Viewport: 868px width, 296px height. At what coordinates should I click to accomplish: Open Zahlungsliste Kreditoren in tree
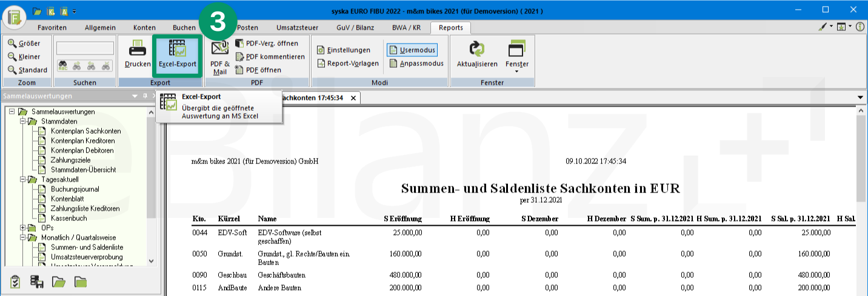[85, 208]
